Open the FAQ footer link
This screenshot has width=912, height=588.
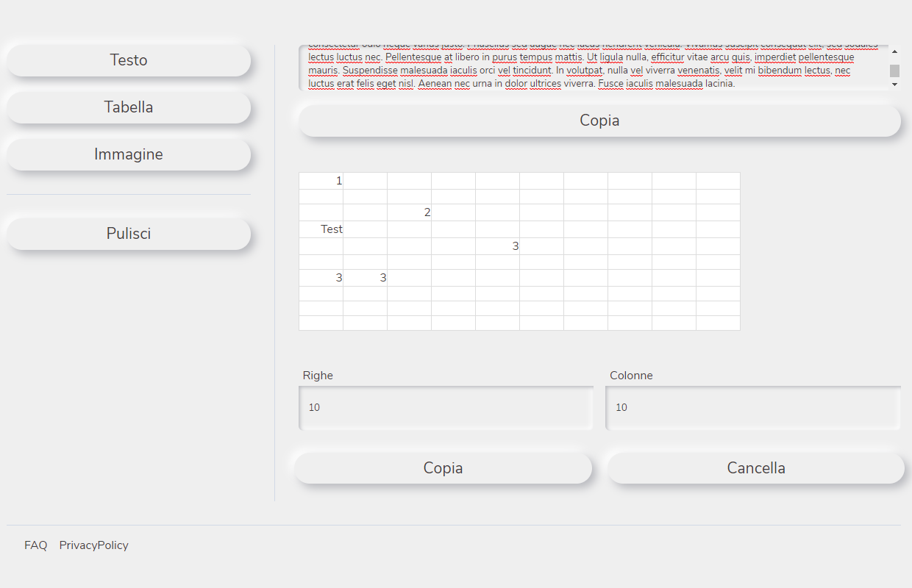35,545
